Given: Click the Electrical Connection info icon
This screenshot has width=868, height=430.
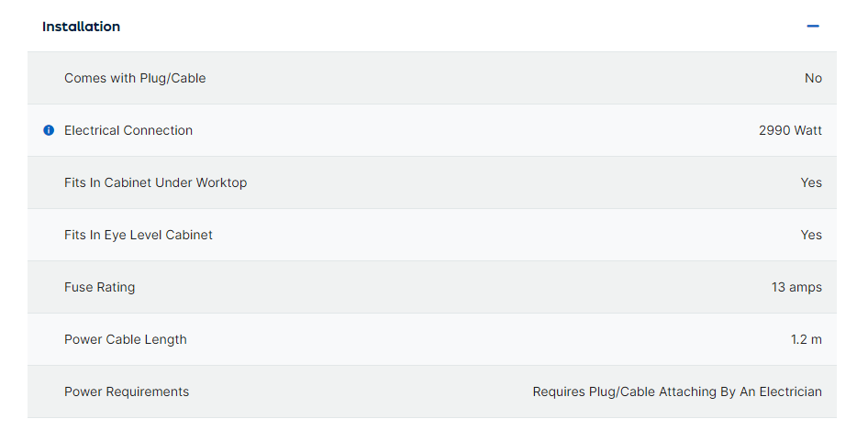Looking at the screenshot, I should (x=50, y=130).
